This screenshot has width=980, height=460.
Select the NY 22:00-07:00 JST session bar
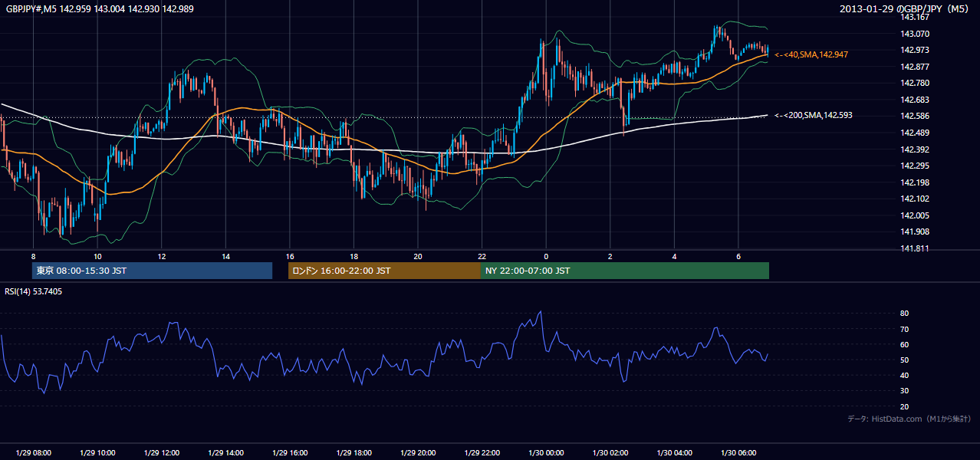click(625, 271)
